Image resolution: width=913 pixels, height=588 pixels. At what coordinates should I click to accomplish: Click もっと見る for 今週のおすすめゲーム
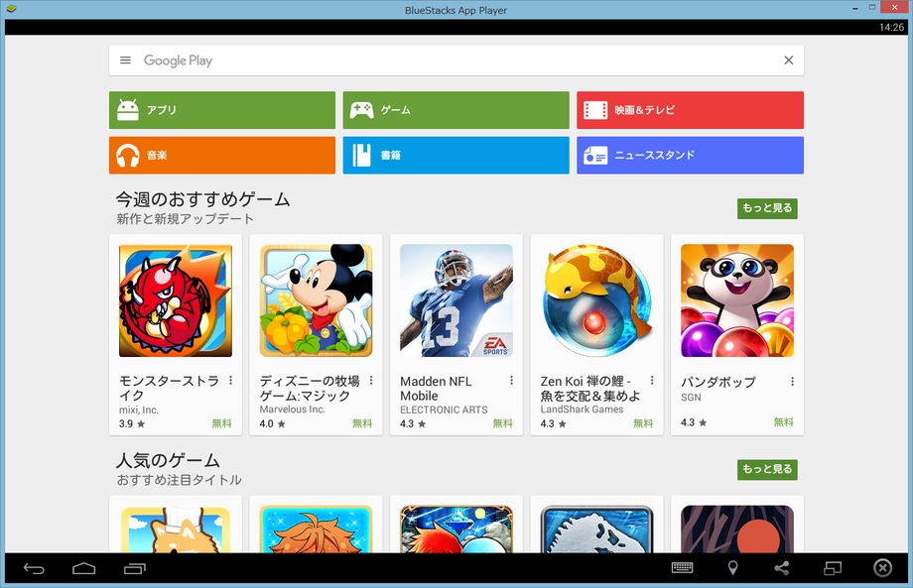[x=767, y=208]
